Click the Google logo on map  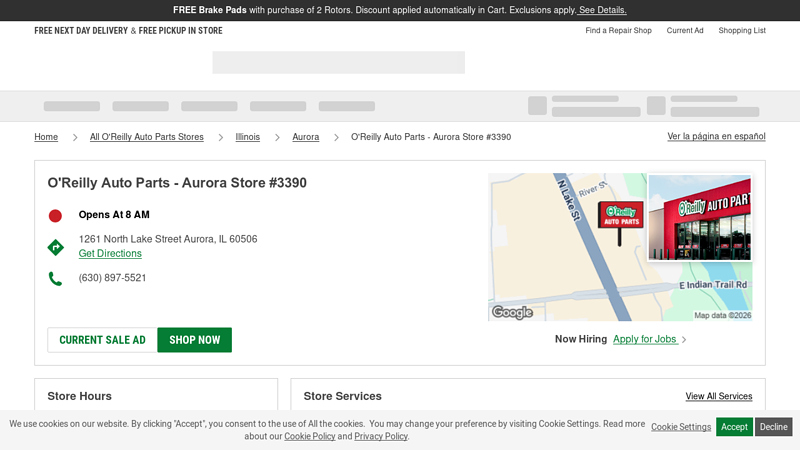click(512, 312)
